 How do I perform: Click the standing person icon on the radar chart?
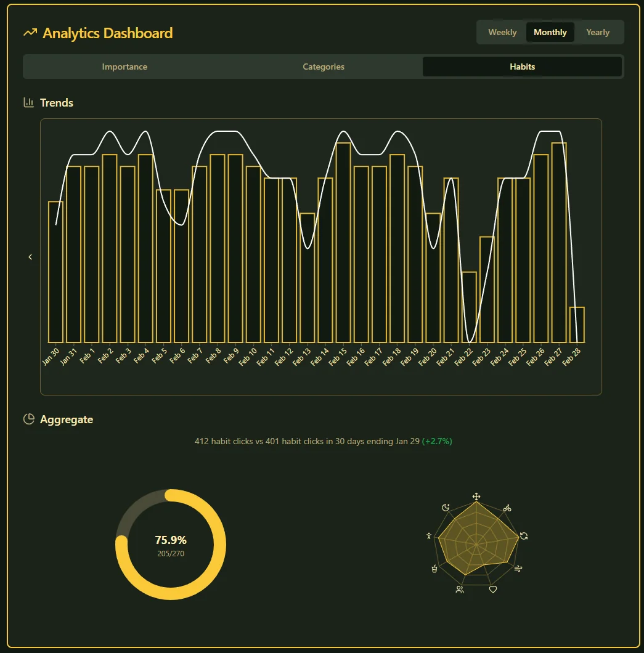429,536
